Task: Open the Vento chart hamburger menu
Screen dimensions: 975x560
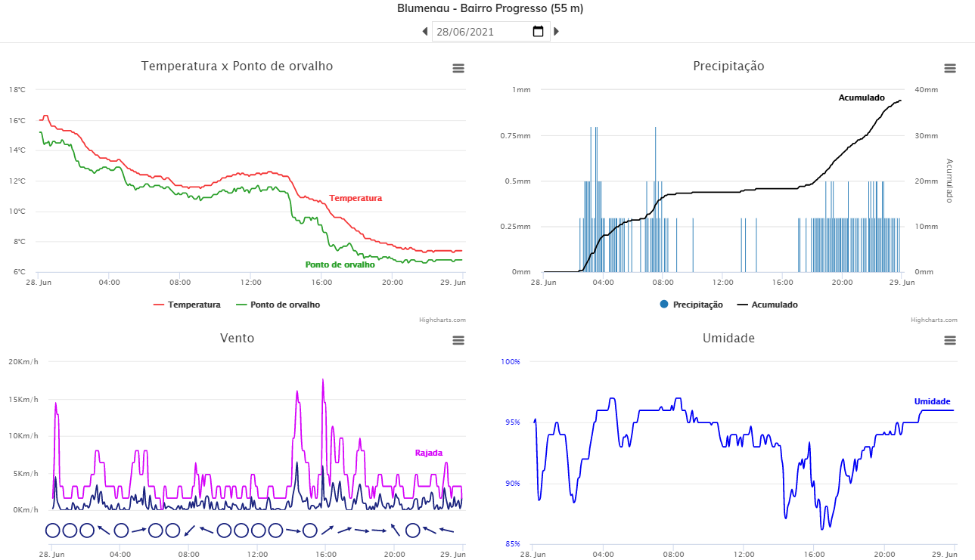Action: [x=458, y=340]
